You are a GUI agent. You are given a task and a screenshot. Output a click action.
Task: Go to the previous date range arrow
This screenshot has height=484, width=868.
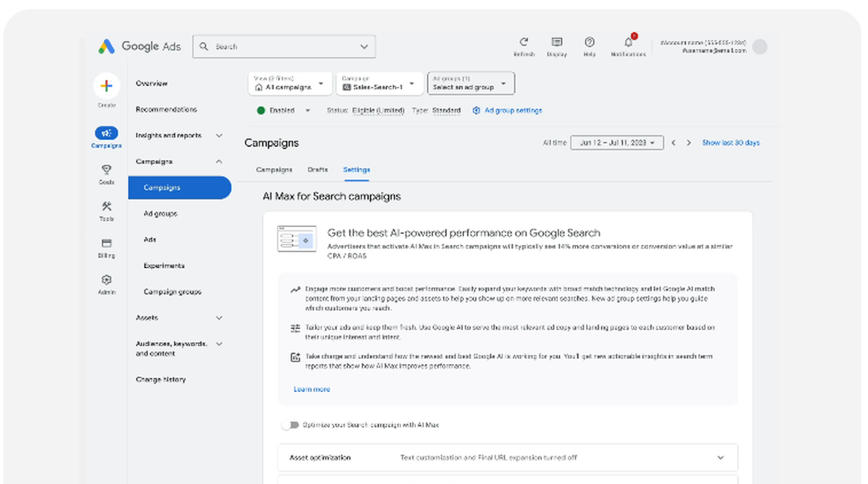673,143
